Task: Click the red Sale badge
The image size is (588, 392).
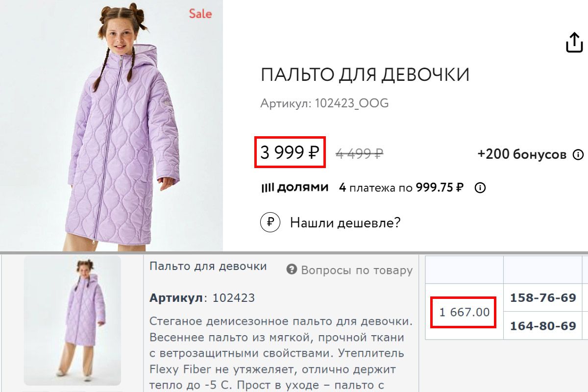Action: (200, 14)
